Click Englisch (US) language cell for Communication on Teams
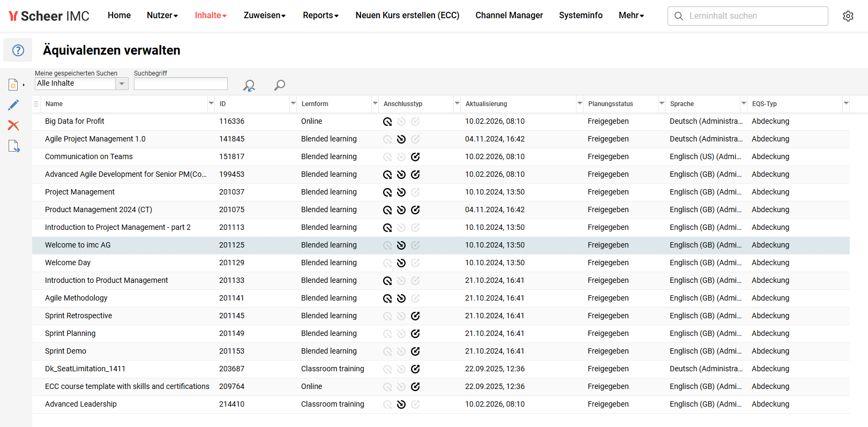Screen dimensions: 868x427 click(x=706, y=156)
